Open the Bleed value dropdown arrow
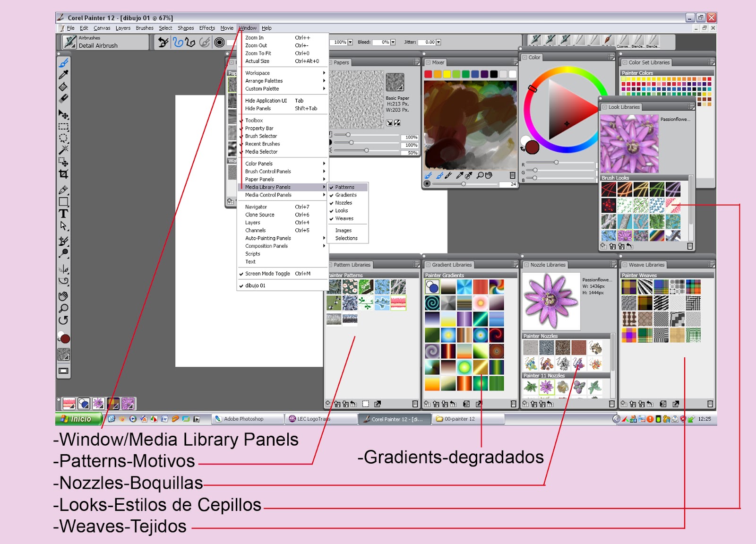 pyautogui.click(x=393, y=42)
